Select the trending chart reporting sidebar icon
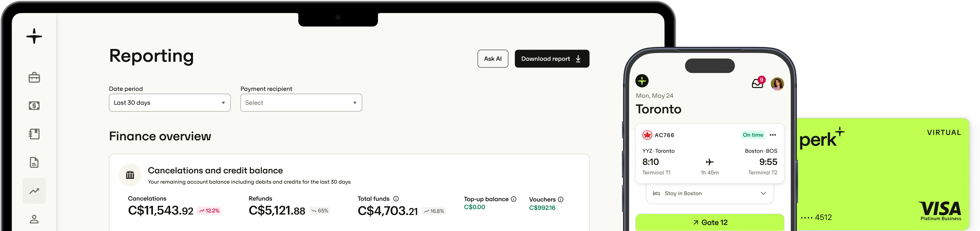Viewport: 980px width, 231px height. tap(34, 191)
